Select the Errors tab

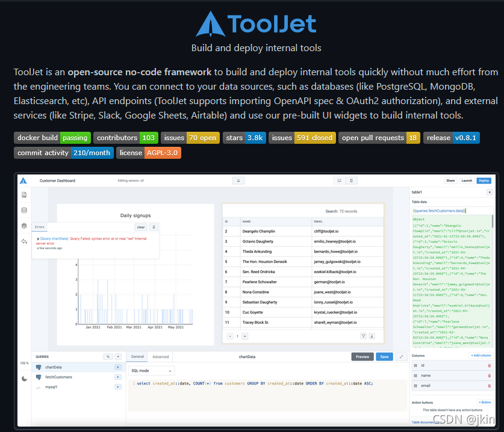[40, 227]
